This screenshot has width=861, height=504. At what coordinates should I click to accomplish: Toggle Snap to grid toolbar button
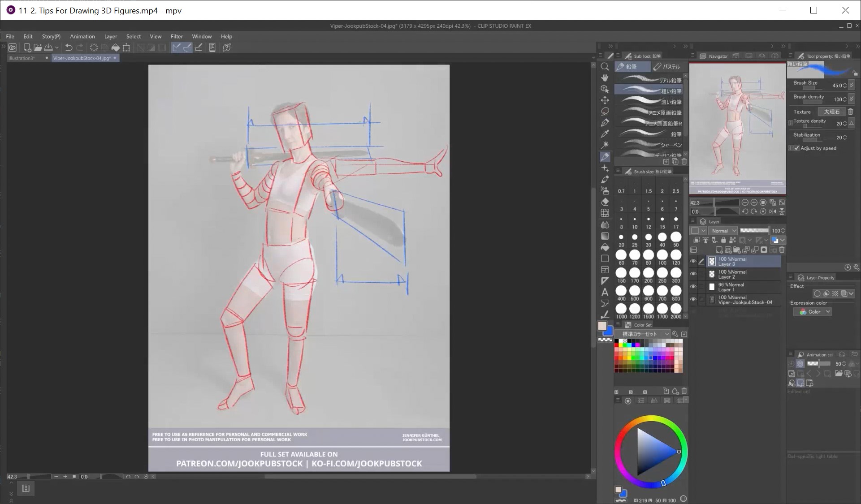point(199,47)
